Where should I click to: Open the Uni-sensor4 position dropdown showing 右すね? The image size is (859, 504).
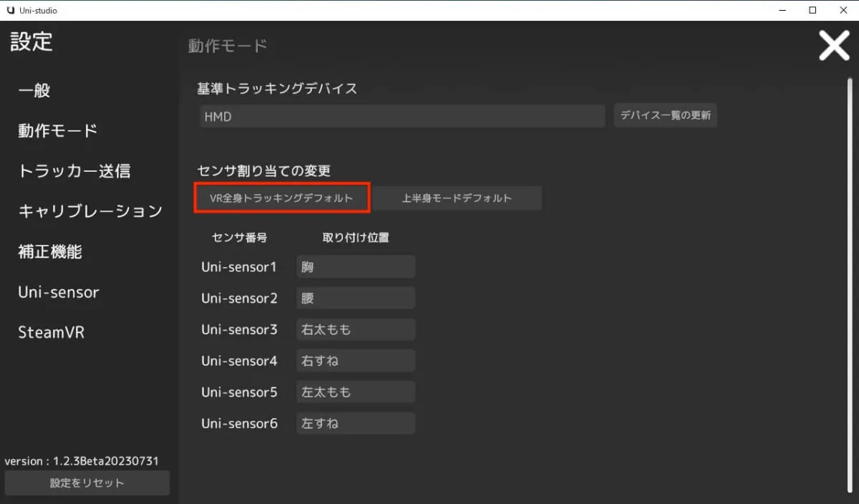(356, 361)
